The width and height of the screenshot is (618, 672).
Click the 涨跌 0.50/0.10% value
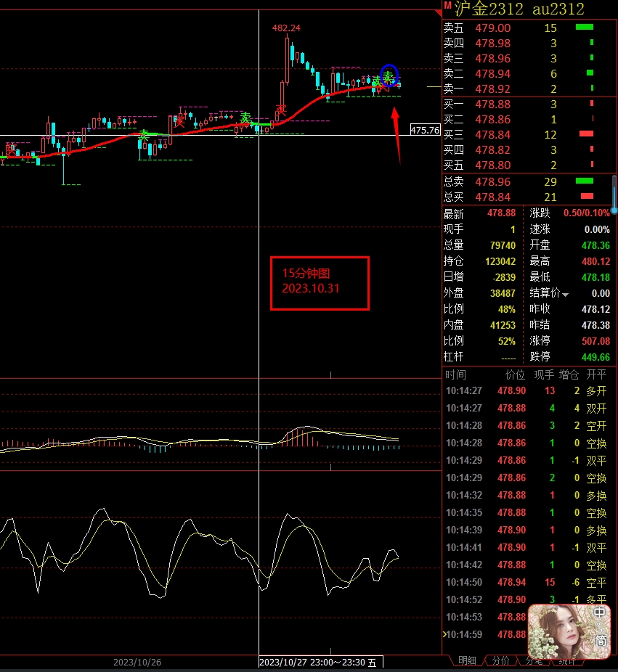tap(586, 213)
